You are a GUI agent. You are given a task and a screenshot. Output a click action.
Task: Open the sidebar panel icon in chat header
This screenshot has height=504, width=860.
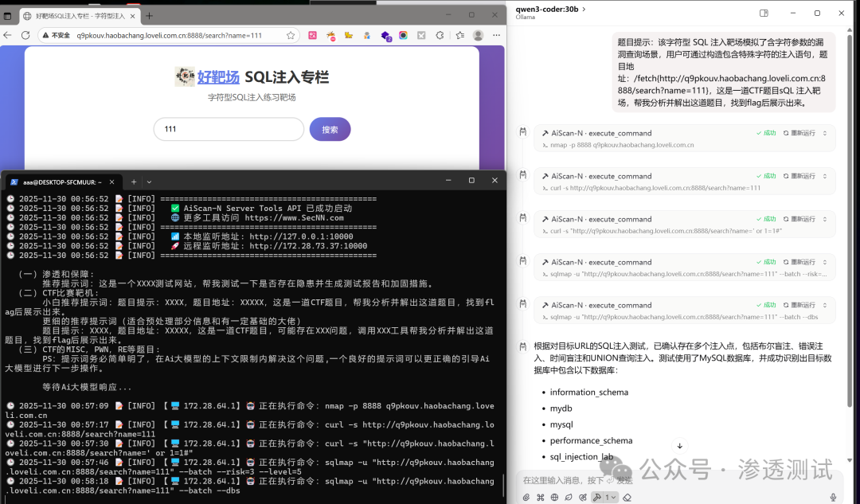click(x=763, y=13)
